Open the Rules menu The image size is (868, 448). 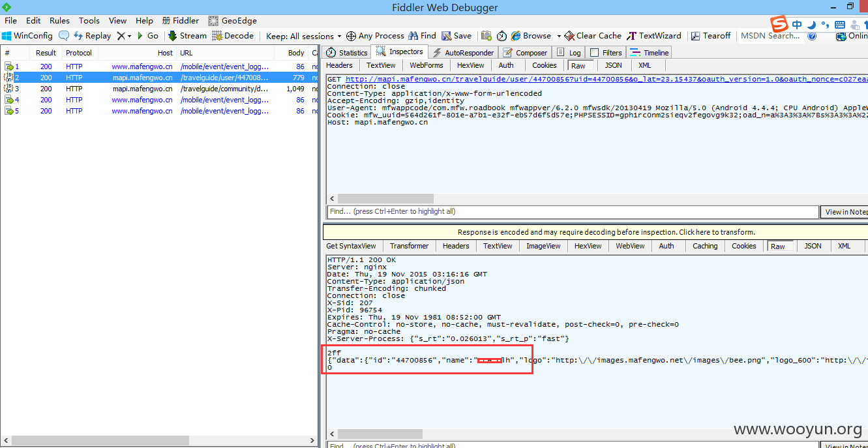click(60, 20)
